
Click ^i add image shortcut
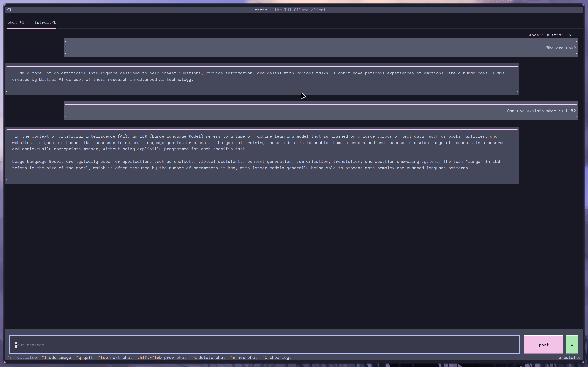tap(56, 358)
